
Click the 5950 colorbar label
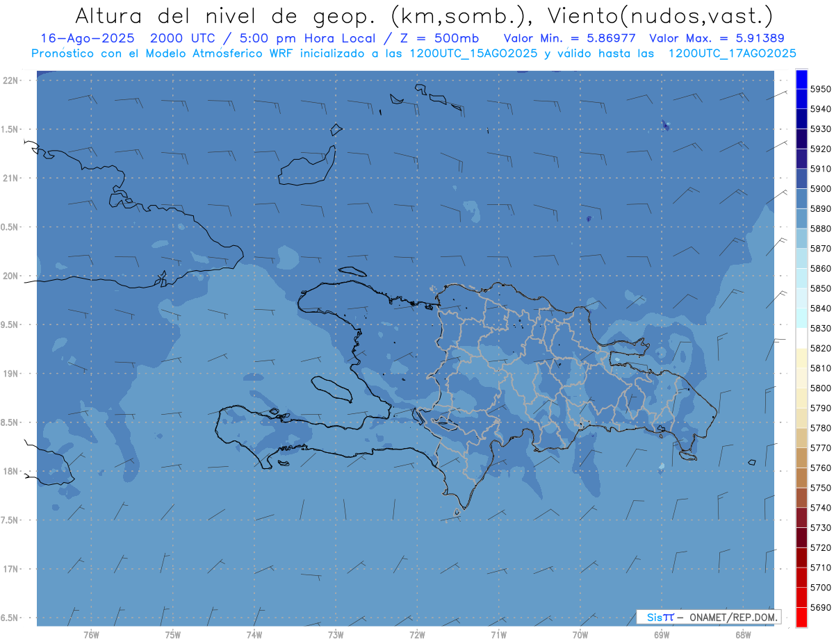click(820, 89)
